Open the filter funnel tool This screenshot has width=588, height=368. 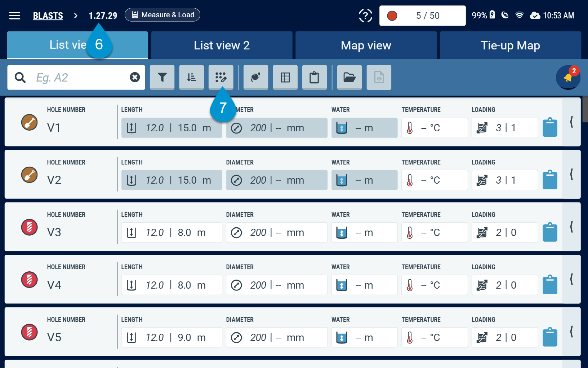click(162, 77)
